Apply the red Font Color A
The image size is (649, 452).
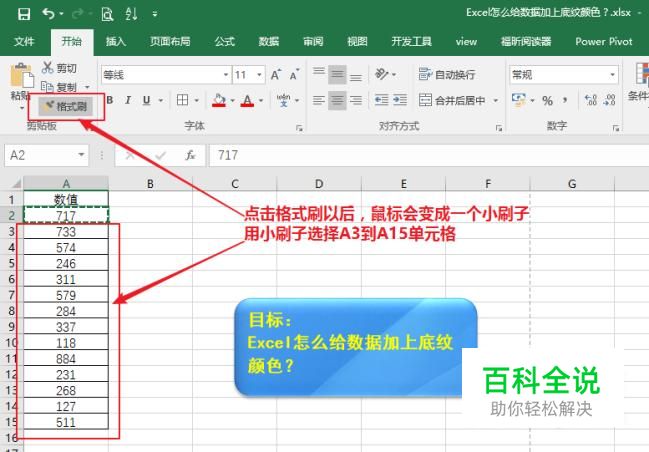247,100
